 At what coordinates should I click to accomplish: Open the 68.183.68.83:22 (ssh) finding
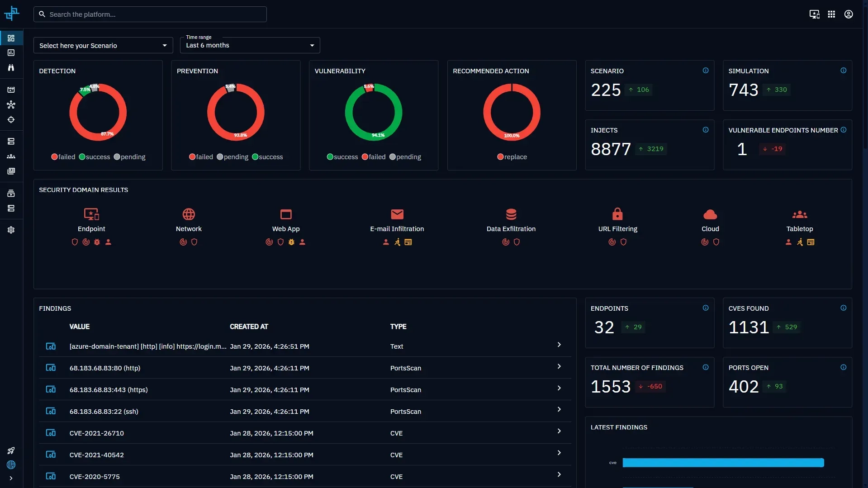pos(304,412)
